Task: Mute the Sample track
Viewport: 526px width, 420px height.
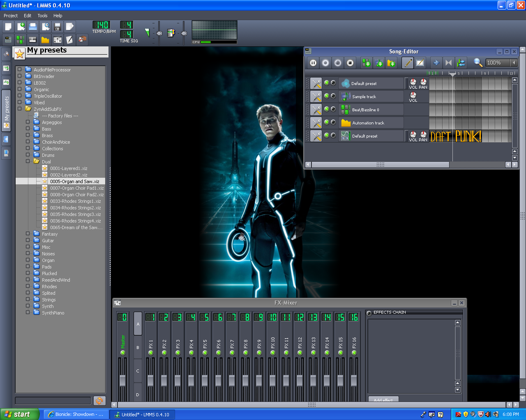Action: [x=327, y=96]
